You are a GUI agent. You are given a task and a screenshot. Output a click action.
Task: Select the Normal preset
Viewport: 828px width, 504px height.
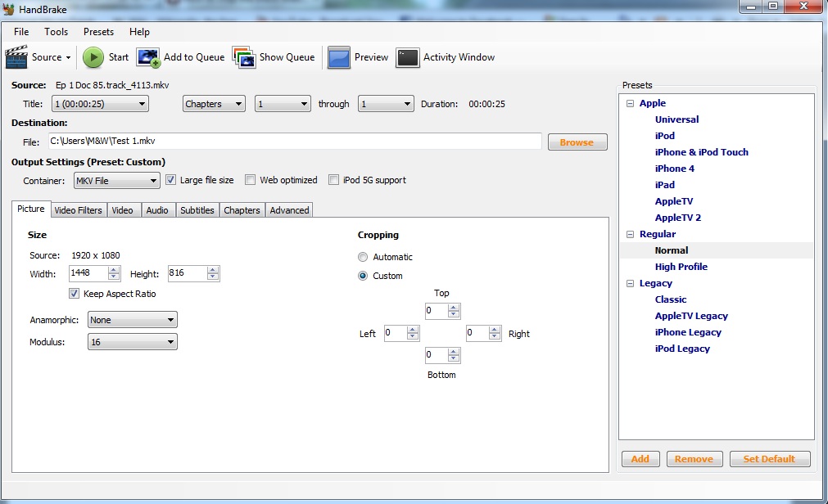[672, 250]
